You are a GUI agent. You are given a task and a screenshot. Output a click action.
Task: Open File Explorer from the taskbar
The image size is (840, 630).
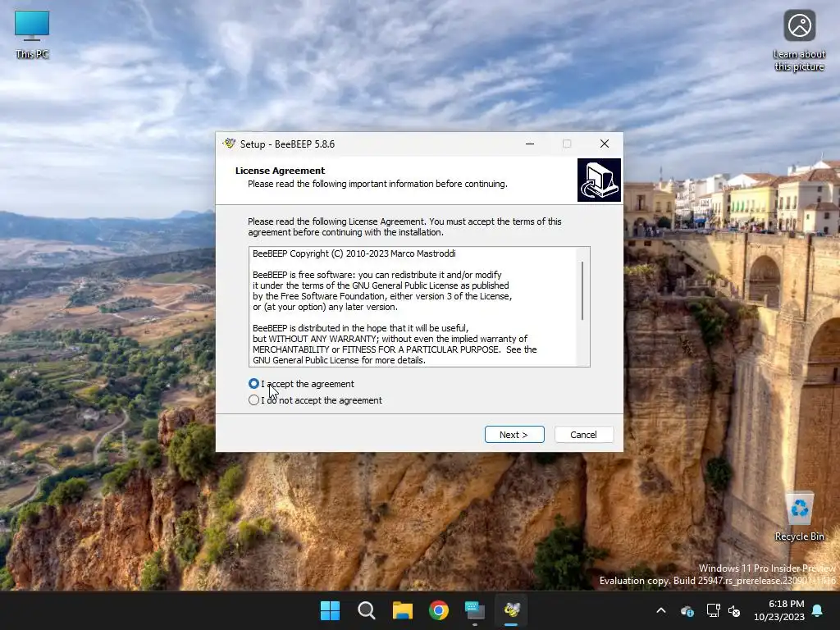(402, 610)
